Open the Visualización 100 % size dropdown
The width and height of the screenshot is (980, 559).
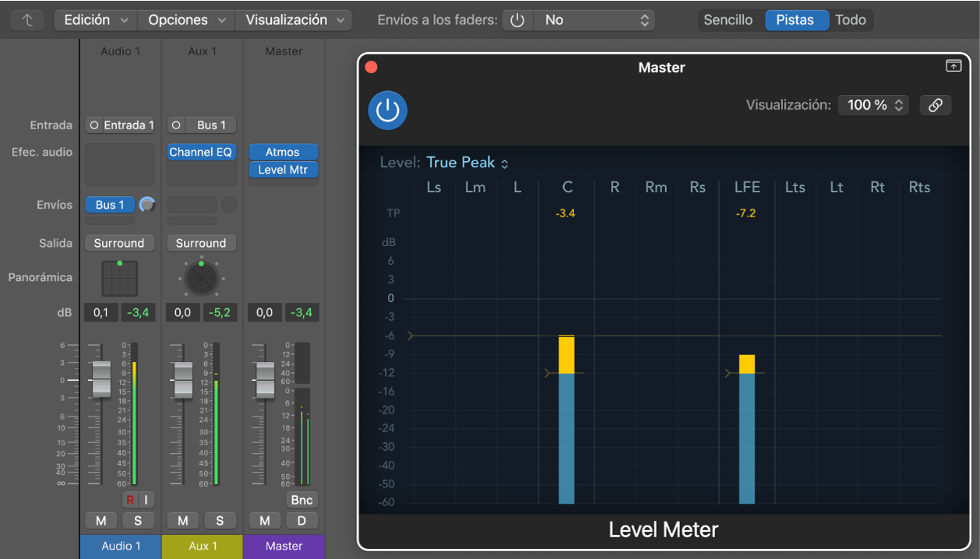tap(873, 105)
